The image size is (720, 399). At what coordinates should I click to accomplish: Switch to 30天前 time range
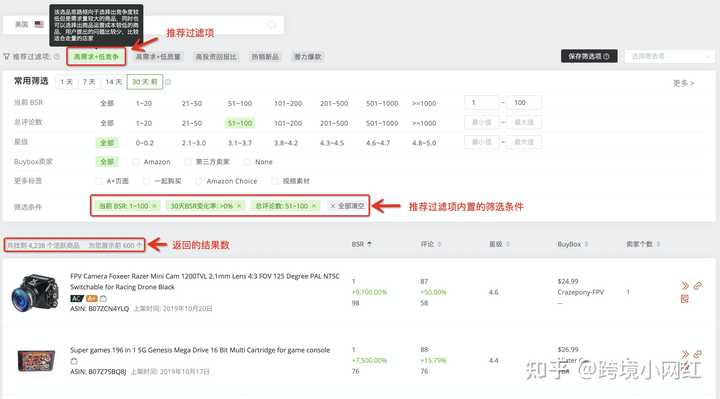pyautogui.click(x=145, y=82)
